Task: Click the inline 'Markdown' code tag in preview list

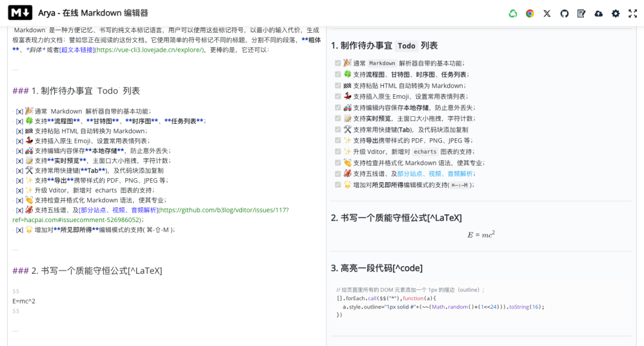Action: (382, 63)
